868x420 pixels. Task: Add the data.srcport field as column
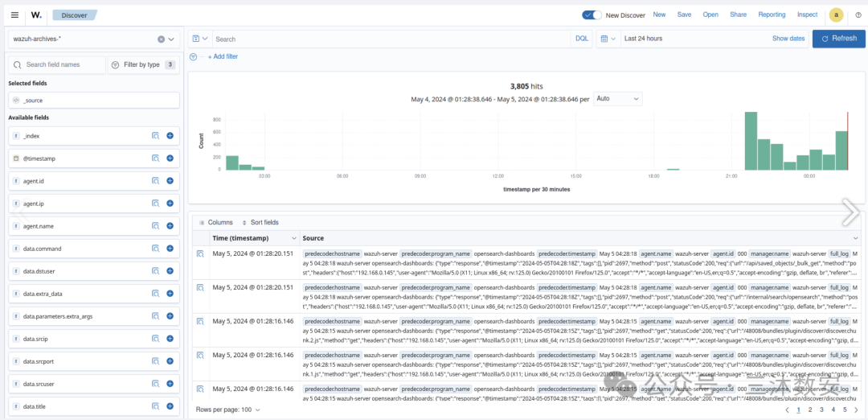point(170,361)
